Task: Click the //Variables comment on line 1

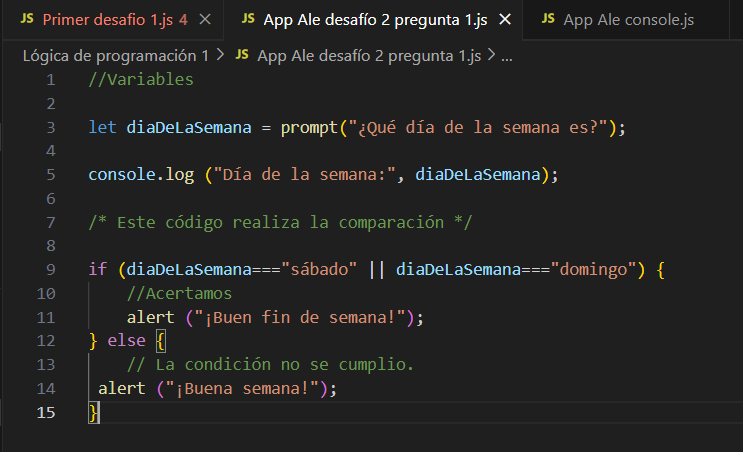Action: click(x=141, y=79)
